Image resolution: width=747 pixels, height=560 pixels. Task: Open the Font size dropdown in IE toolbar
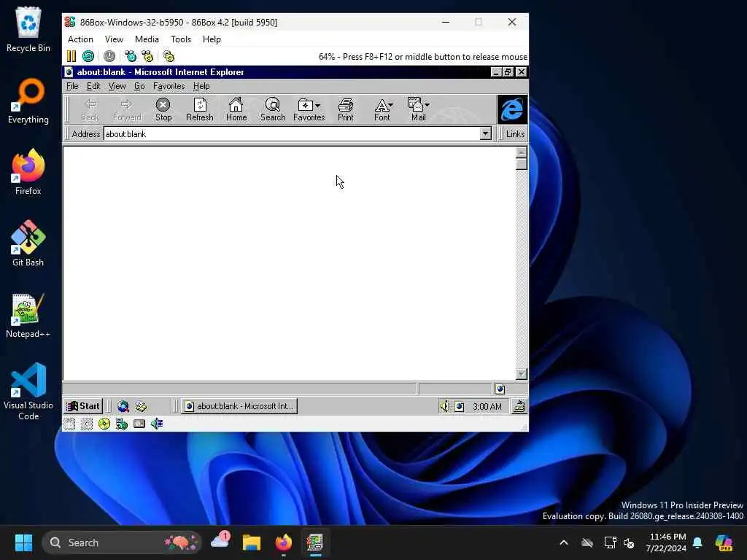[391, 105]
